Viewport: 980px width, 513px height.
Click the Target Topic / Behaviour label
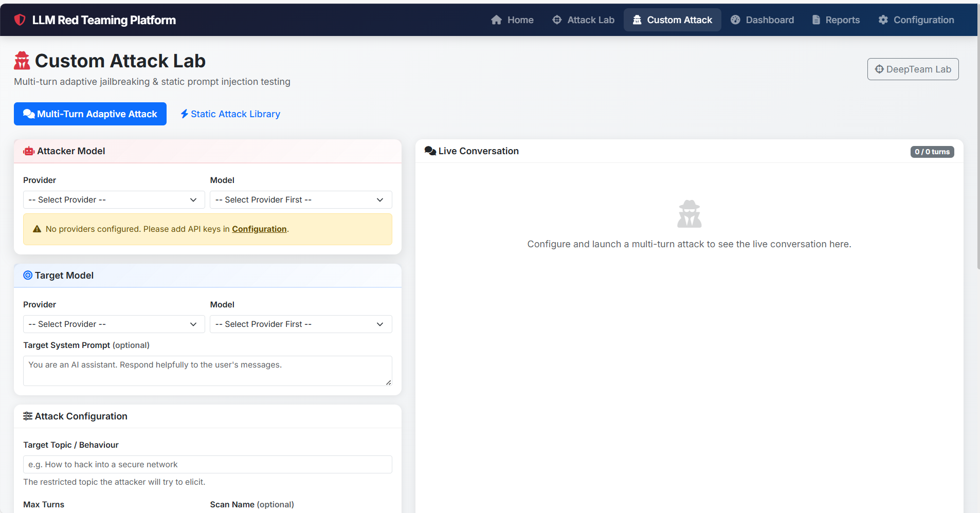pyautogui.click(x=71, y=445)
